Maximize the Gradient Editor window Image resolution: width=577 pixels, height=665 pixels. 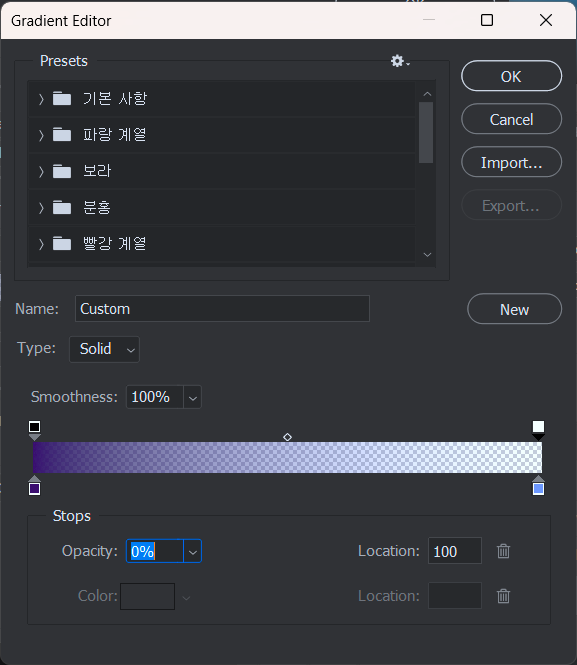[x=487, y=20]
